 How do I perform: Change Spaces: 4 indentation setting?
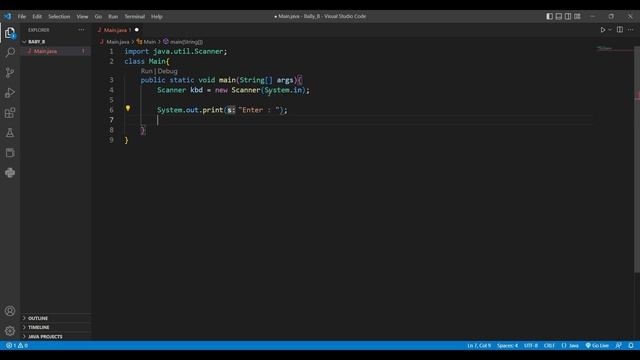[x=507, y=345]
